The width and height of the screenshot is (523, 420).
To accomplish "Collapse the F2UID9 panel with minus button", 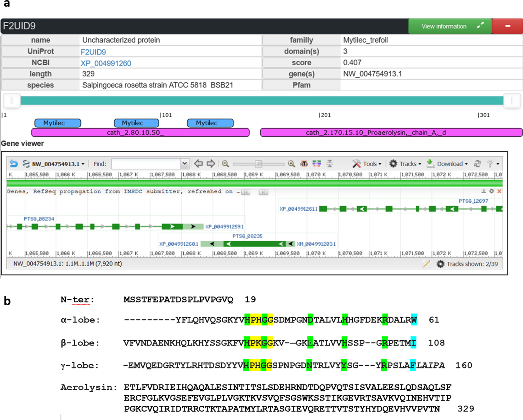I will pyautogui.click(x=508, y=26).
